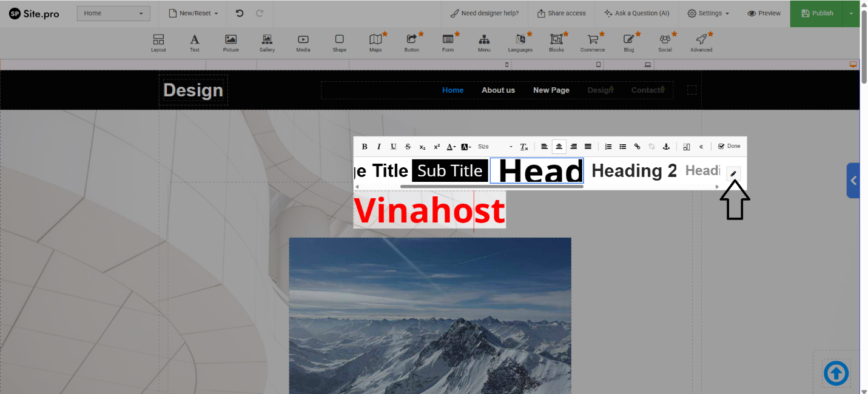
Task: Open the Home page selector dropdown
Action: point(113,13)
